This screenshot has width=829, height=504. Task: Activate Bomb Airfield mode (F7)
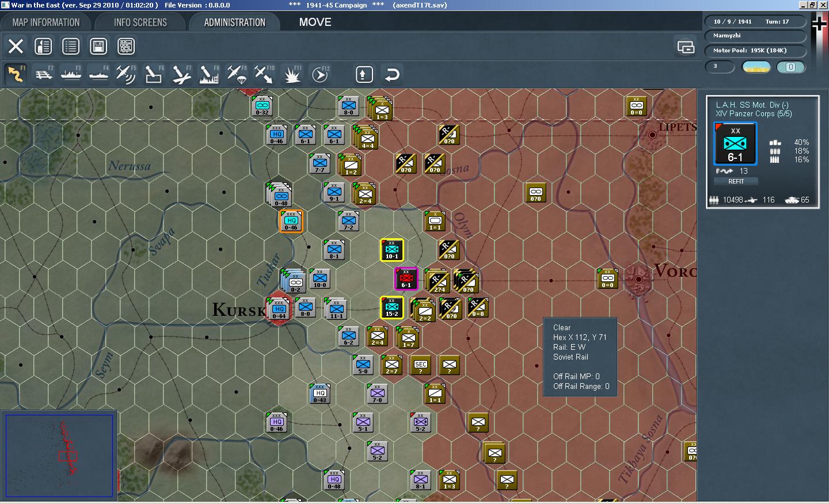181,74
